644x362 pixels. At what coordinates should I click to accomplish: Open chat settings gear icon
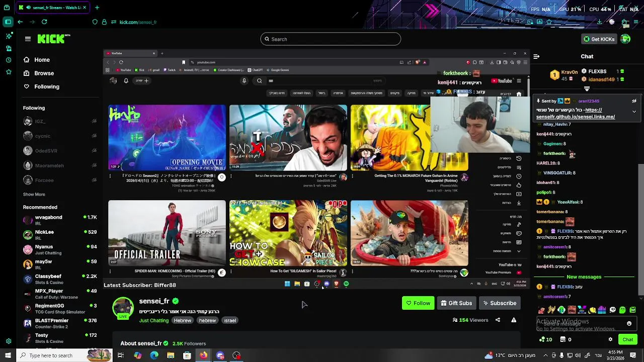click(610, 340)
